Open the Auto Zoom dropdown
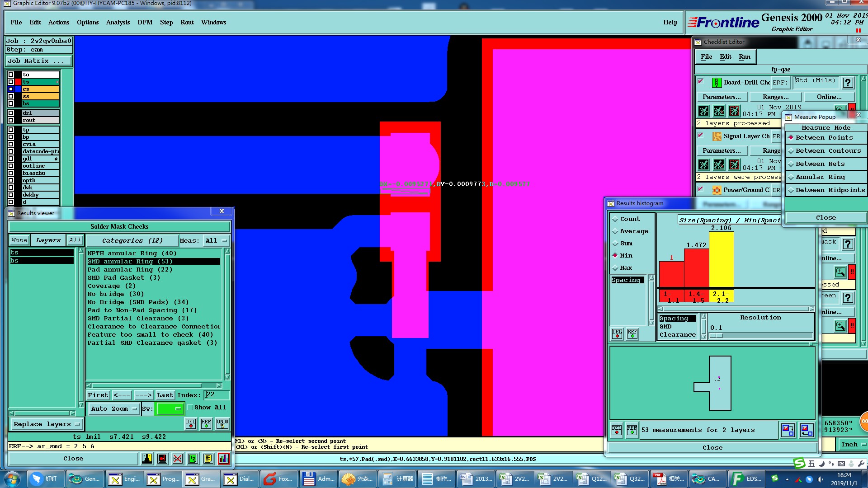 coord(114,408)
